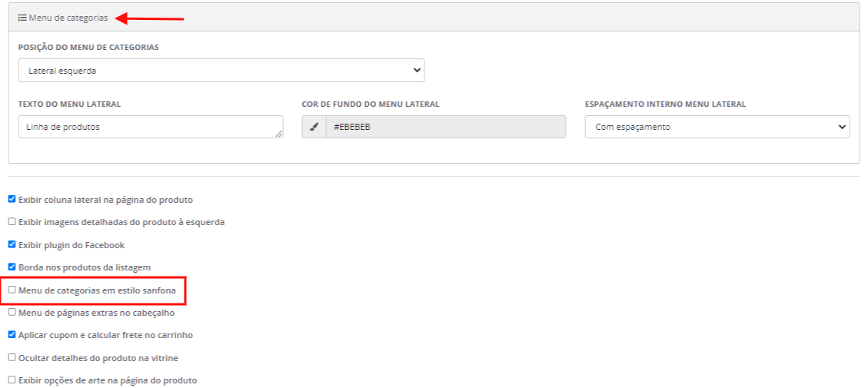
Task: Enable Menu de categorias em estilo sanfona
Action: coord(12,290)
